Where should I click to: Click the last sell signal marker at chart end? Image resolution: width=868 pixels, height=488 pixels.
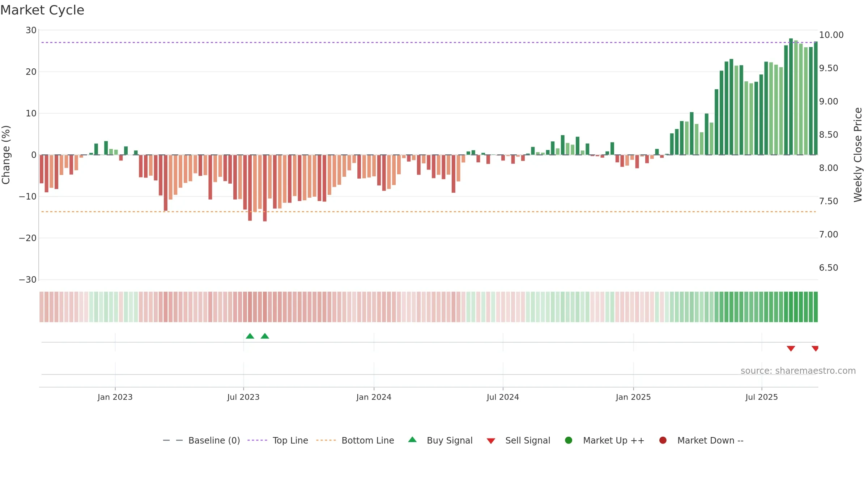(815, 348)
